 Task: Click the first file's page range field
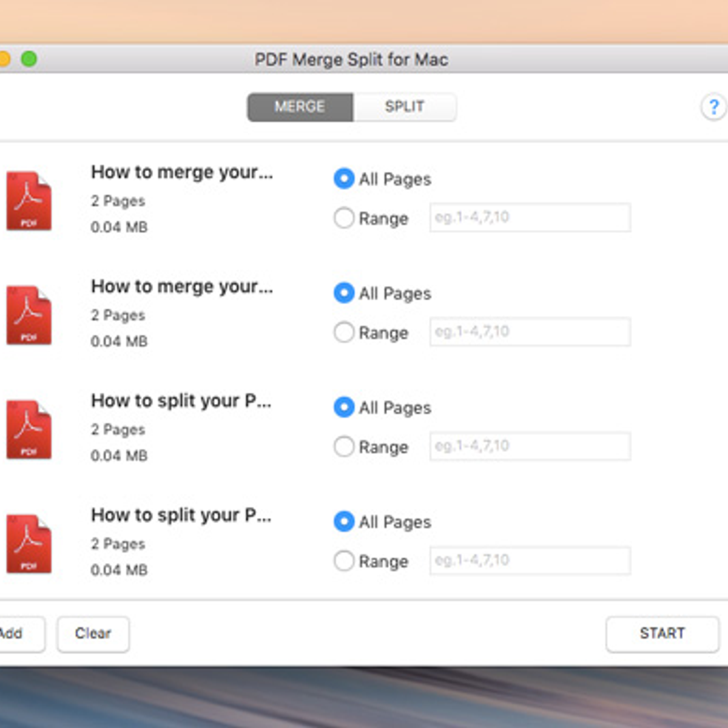530,217
